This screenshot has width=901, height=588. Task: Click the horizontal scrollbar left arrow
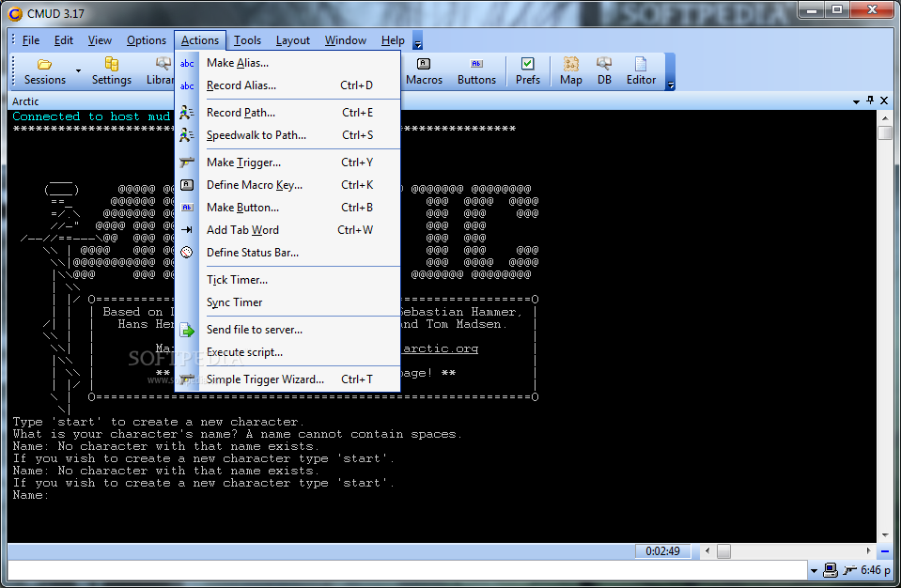pos(707,550)
